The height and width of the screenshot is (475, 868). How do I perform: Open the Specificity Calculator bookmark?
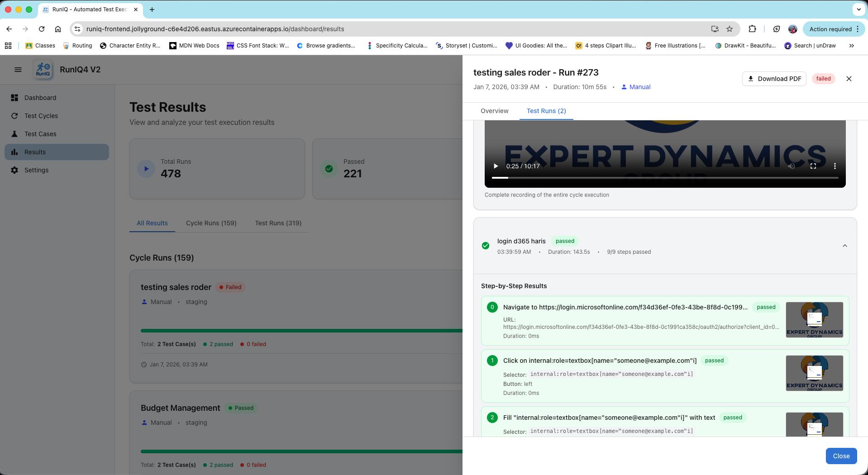(x=397, y=46)
